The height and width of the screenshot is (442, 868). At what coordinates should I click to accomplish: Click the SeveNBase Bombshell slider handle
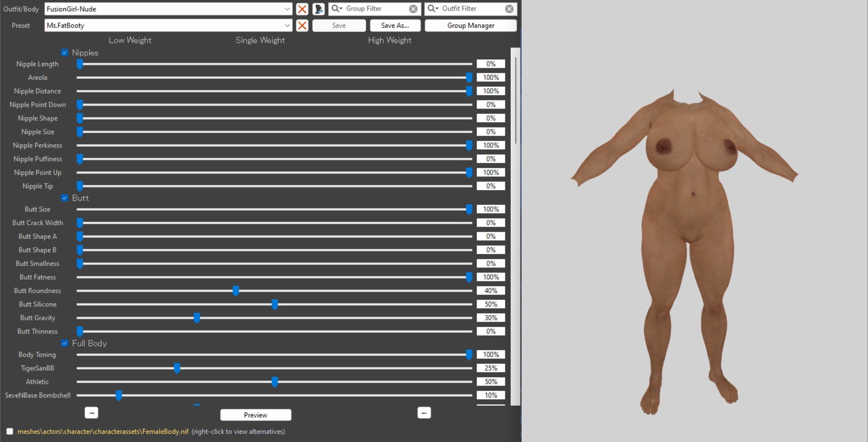coord(118,395)
